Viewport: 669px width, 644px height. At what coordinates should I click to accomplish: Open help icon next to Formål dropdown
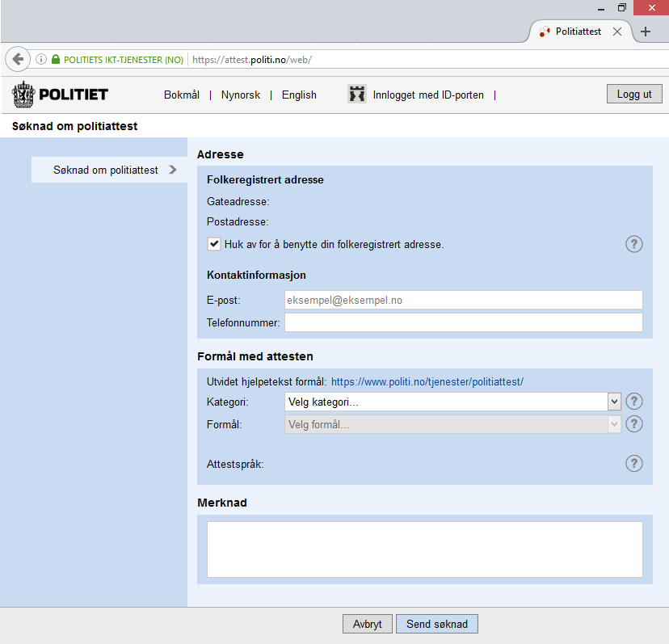click(x=634, y=424)
